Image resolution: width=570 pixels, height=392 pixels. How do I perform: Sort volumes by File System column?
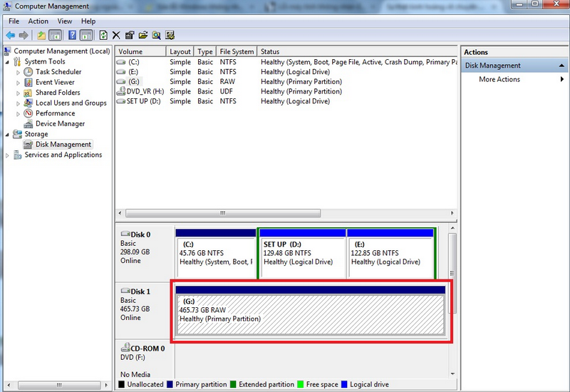click(237, 51)
